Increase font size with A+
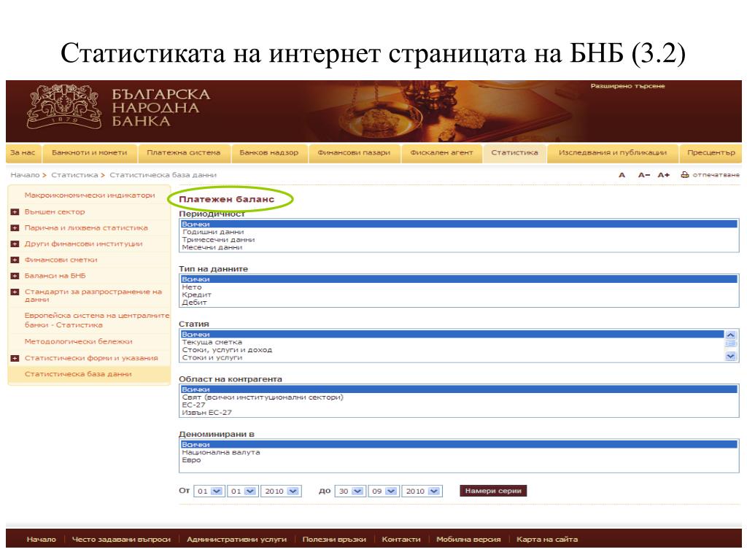 tap(664, 175)
